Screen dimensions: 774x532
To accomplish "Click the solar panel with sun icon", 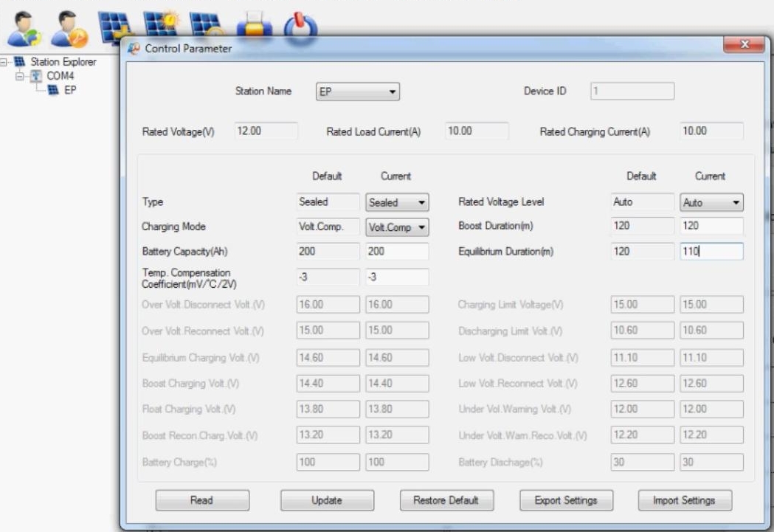I will pos(159,24).
